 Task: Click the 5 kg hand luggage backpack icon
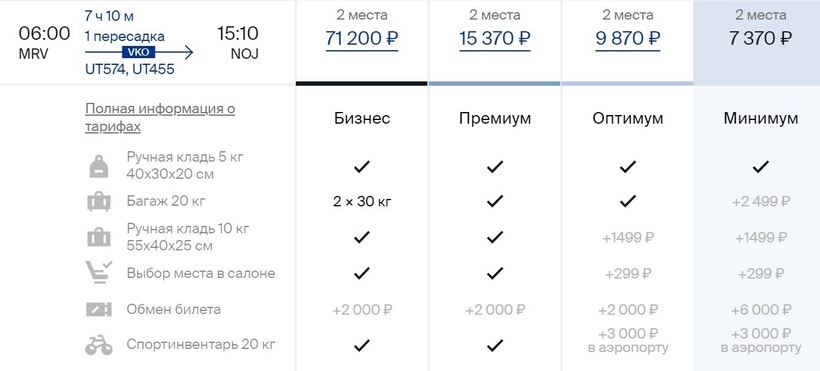click(x=98, y=166)
